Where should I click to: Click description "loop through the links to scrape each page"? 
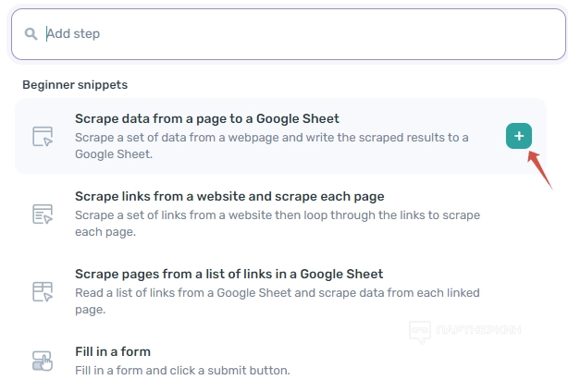tap(277, 223)
